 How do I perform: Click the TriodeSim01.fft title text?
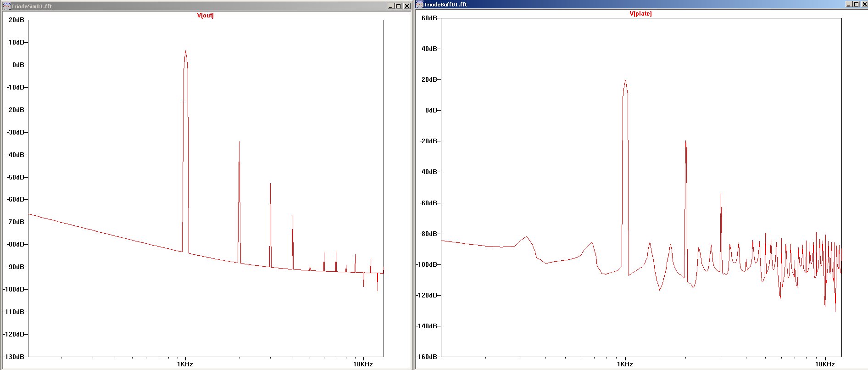click(x=32, y=6)
